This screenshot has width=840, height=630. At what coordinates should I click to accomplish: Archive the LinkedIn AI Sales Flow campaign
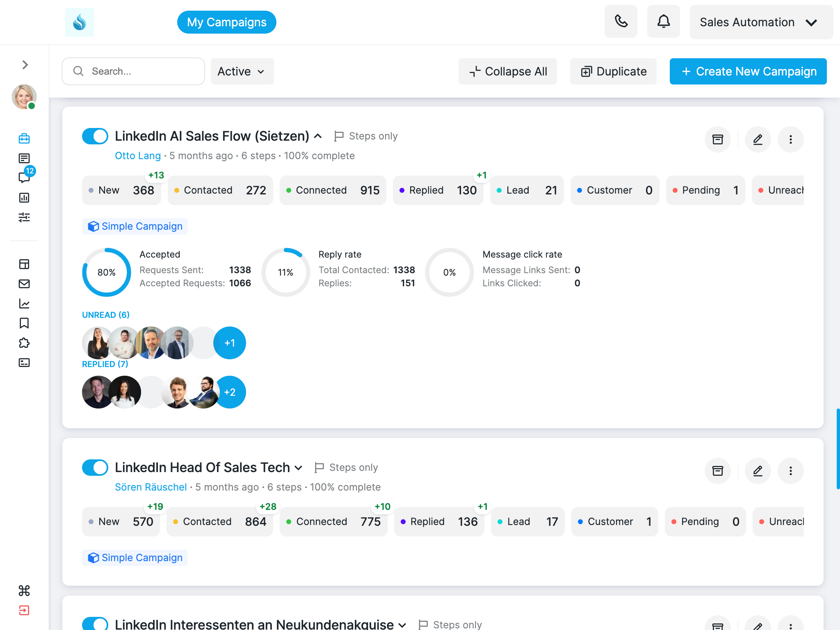tap(718, 139)
